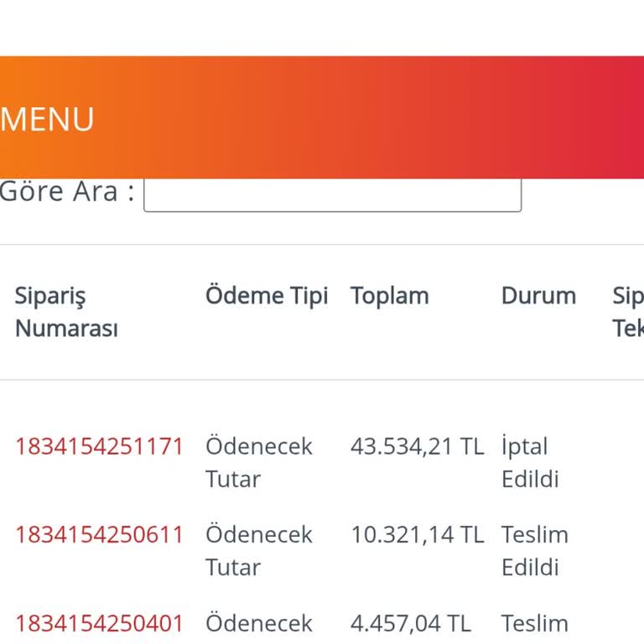The image size is (644, 644).
Task: Focus the Göre Ara search input field
Action: point(332,195)
